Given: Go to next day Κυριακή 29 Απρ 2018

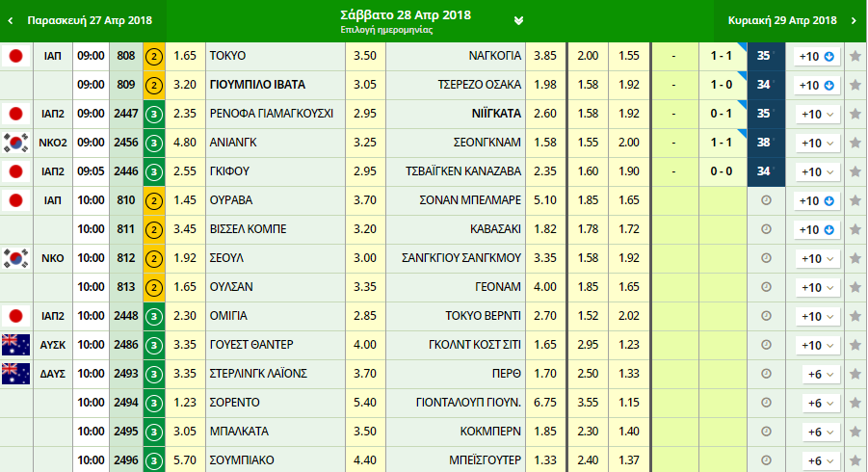Looking at the screenshot, I should [787, 20].
